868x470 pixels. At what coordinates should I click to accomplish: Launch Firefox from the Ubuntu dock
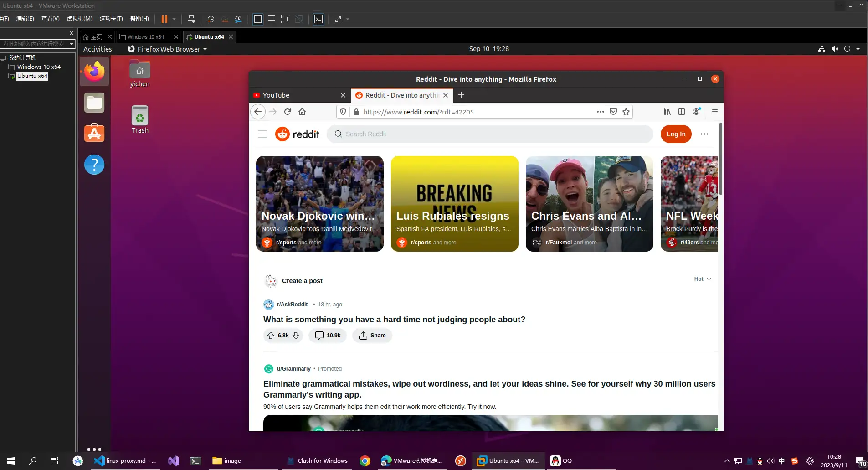click(94, 72)
